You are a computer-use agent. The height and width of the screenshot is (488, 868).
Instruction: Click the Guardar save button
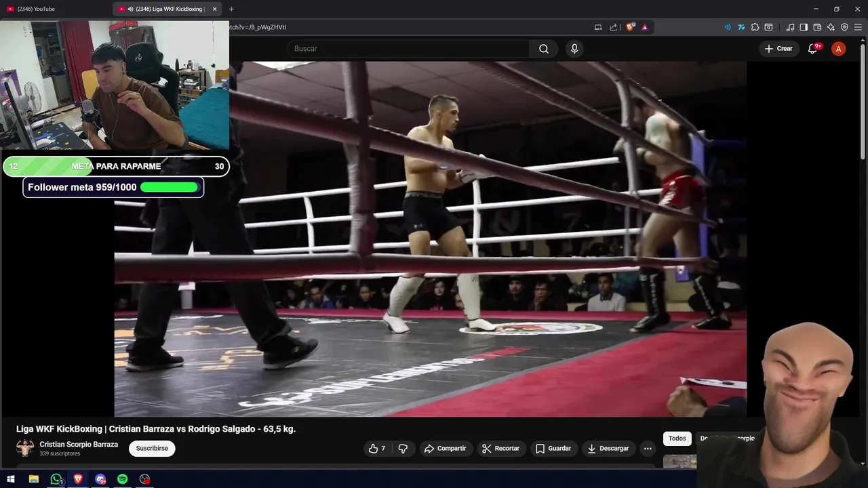click(x=553, y=449)
